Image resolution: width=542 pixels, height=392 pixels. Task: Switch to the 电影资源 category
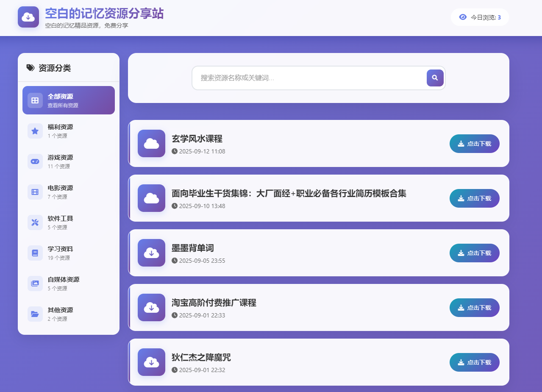tap(69, 192)
